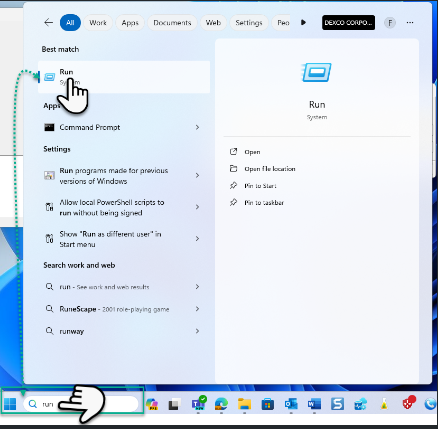
Task: Click Pin to taskbar
Action: [264, 203]
